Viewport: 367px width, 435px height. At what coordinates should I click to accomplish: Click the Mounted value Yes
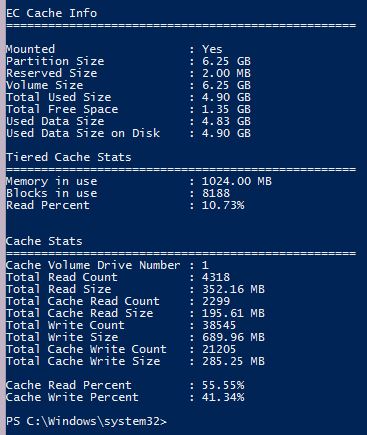click(x=212, y=49)
